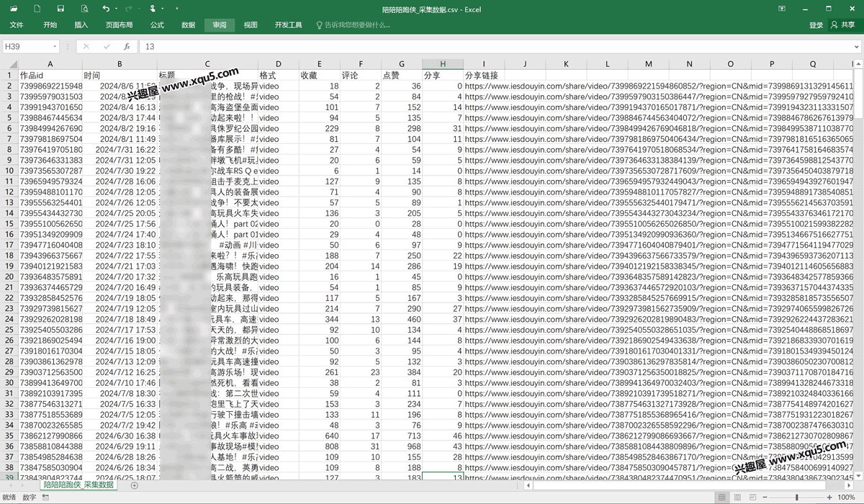Image resolution: width=864 pixels, height=504 pixels.
Task: Save the workbook with the floppy disk icon
Action: [61, 9]
